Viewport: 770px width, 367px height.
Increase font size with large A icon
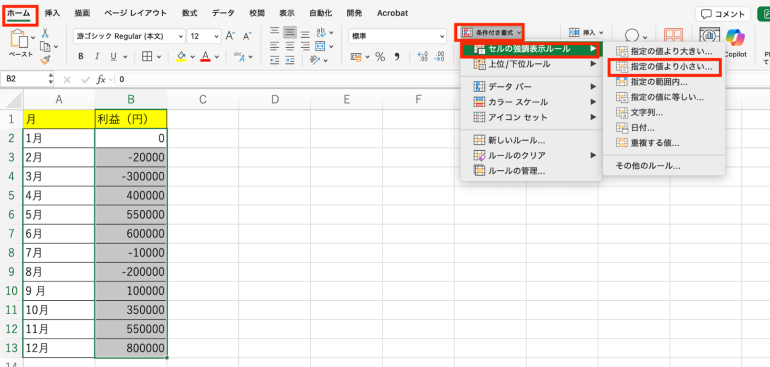(230, 36)
